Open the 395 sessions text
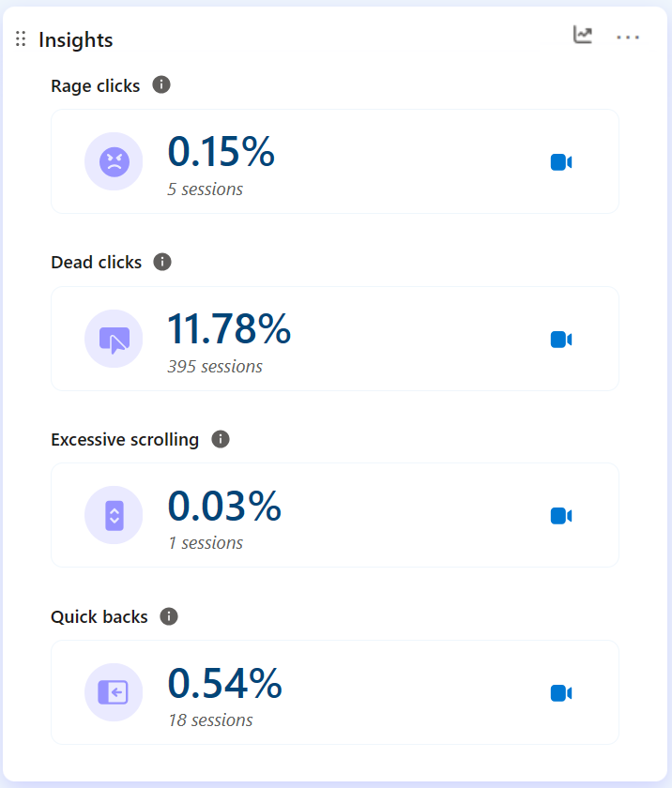This screenshot has height=788, width=672. [215, 367]
